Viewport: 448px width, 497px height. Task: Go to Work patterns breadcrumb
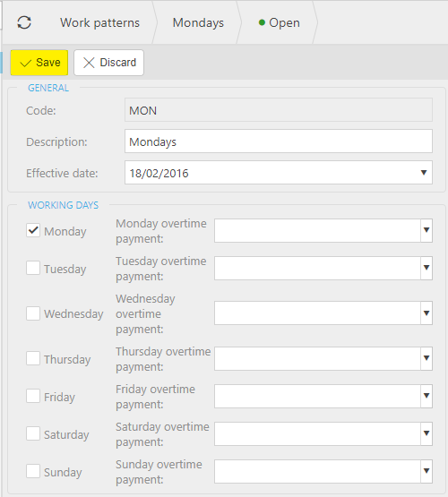point(99,22)
